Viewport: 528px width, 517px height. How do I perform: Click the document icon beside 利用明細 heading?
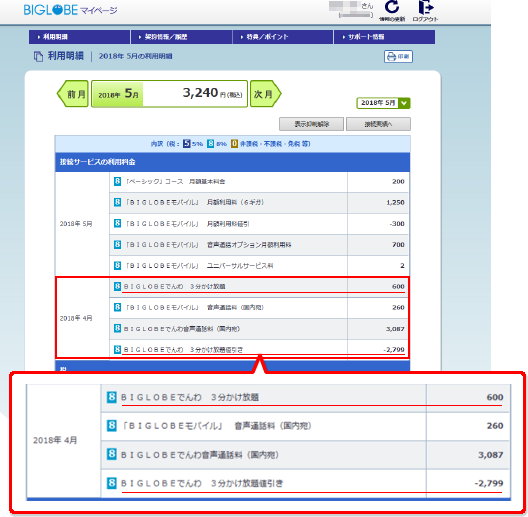pyautogui.click(x=38, y=56)
